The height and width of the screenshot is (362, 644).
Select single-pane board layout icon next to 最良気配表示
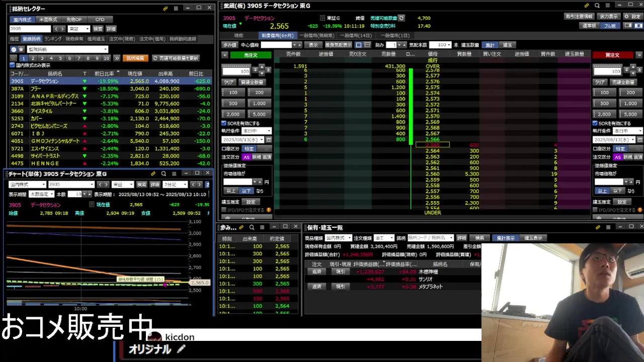[x=359, y=45]
